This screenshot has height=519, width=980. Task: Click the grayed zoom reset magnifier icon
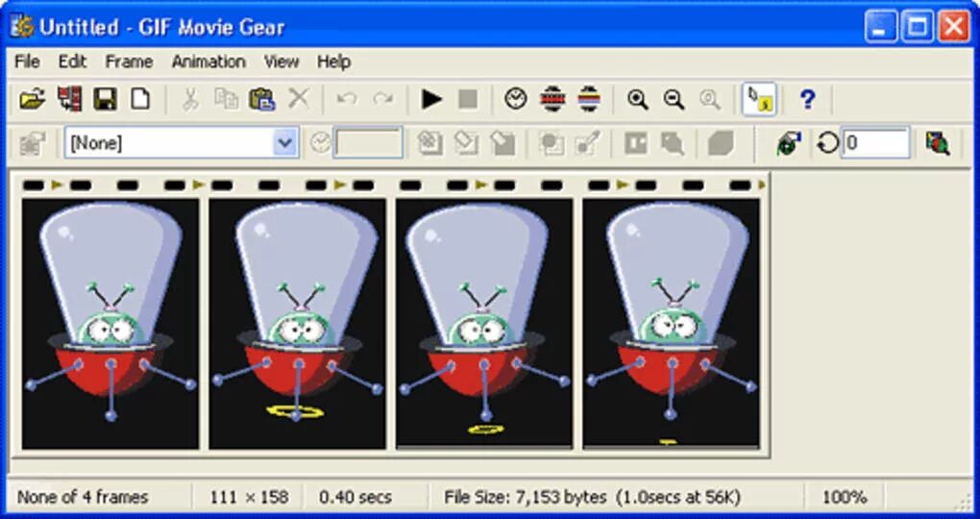(x=710, y=99)
